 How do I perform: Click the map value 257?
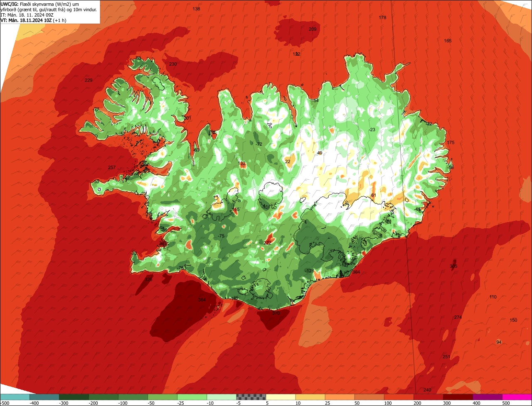pyautogui.click(x=112, y=167)
